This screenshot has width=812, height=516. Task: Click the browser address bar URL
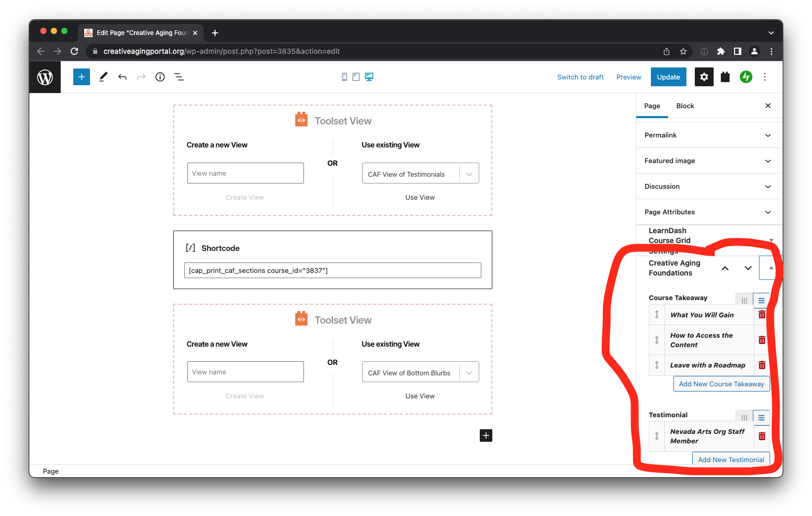221,51
